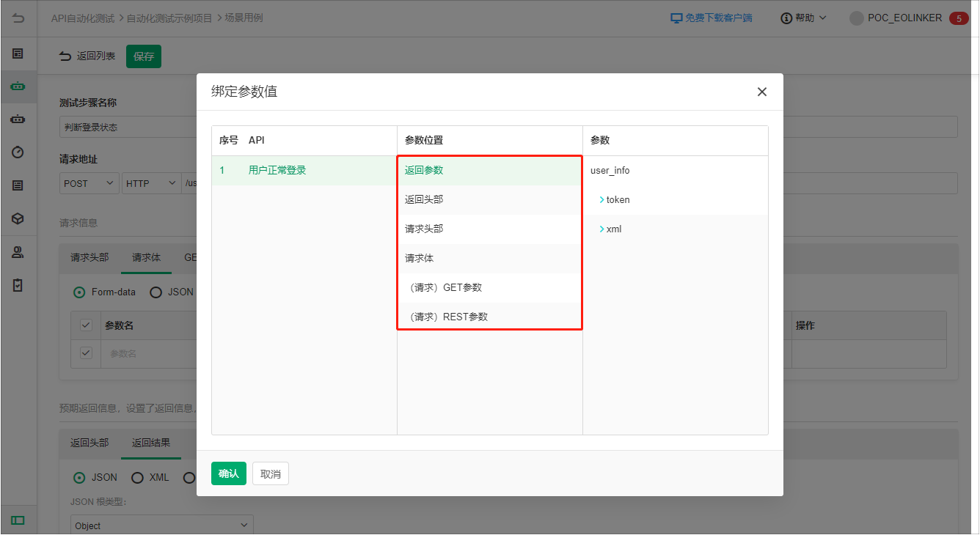Open the user management icon in sidebar
Screen dimensions: 980x535
(x=18, y=252)
